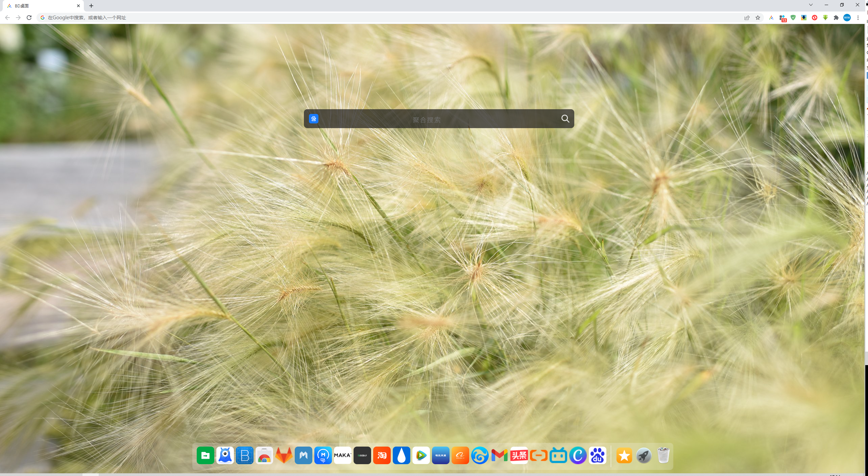Screen dimensions: 868x476
Task: Open a new tab with plus button
Action: click(x=91, y=6)
